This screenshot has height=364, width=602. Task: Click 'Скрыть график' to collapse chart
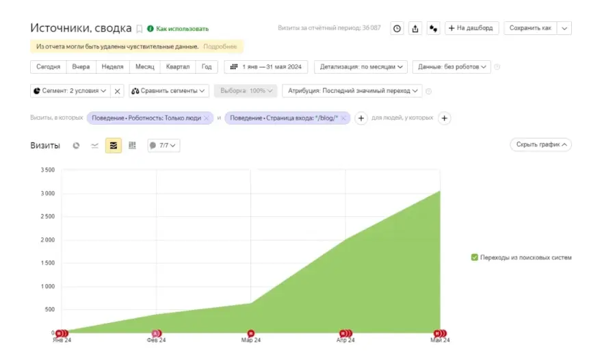pyautogui.click(x=540, y=144)
